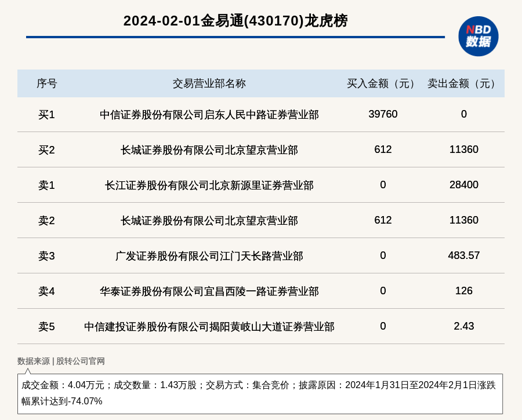The height and width of the screenshot is (420, 522).
Task: Select buy amount 612 in 卖2 row
Action: [x=383, y=220]
